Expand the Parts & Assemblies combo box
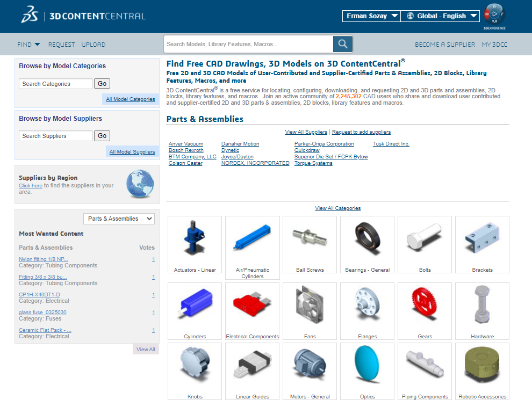 pos(119,219)
